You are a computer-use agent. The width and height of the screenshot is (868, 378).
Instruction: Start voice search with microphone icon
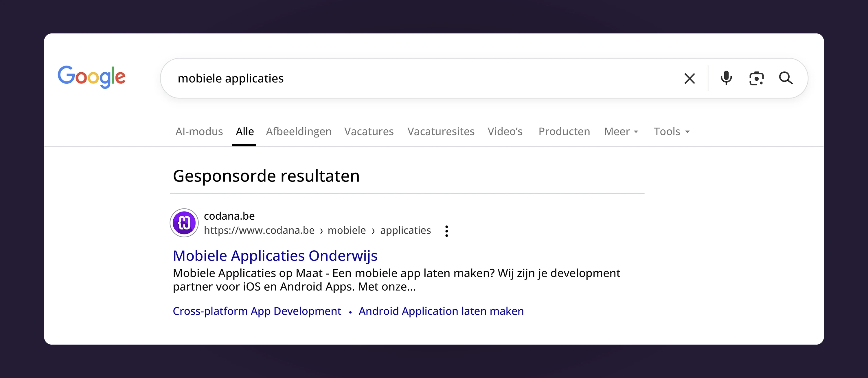coord(726,78)
